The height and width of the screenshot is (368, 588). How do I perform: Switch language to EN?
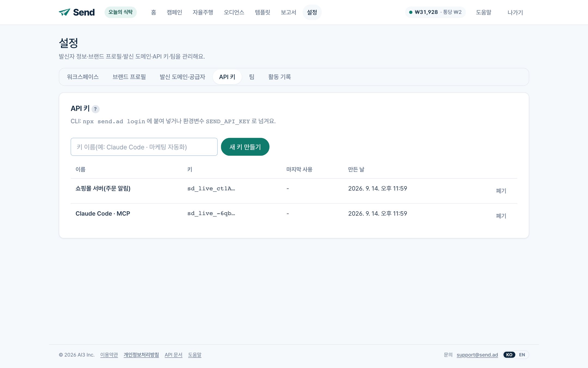pos(522,355)
